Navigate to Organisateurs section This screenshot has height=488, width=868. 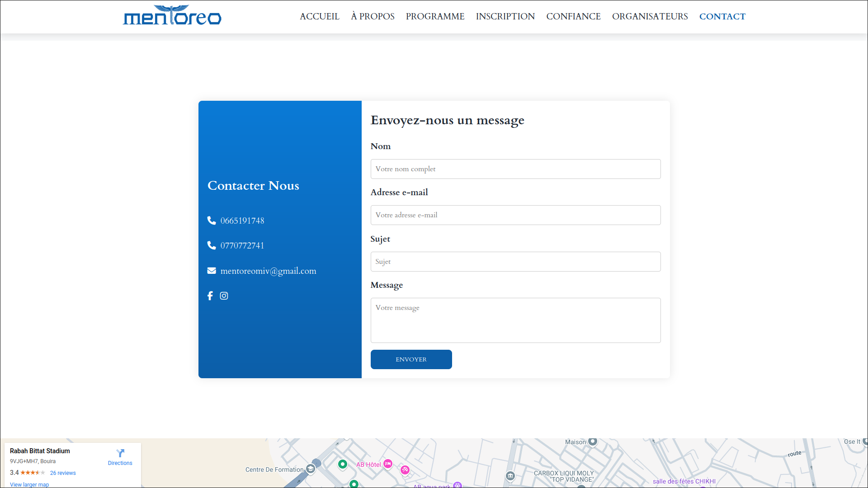pyautogui.click(x=650, y=17)
